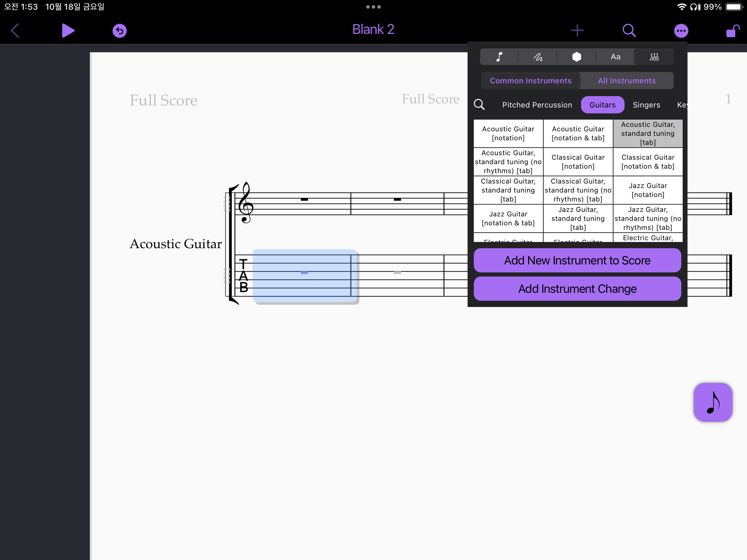Viewport: 747px width, 560px height.
Task: Switch to the lines and slurs tab
Action: tap(538, 57)
